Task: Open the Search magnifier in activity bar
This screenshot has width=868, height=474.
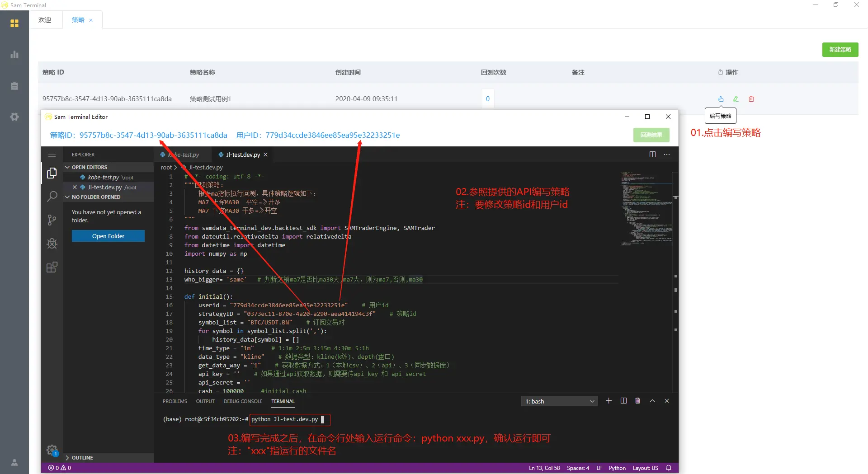Action: [52, 197]
